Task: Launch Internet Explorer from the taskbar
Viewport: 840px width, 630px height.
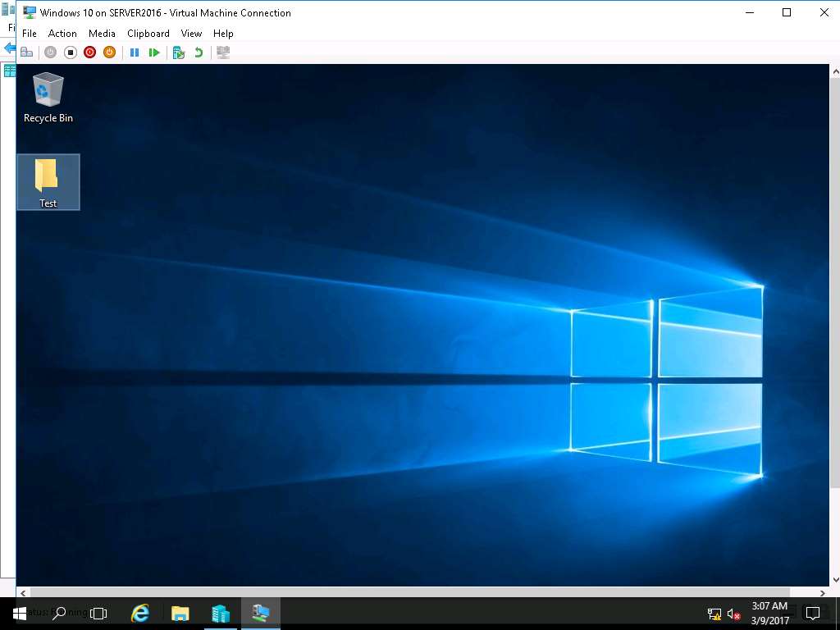Action: point(140,614)
